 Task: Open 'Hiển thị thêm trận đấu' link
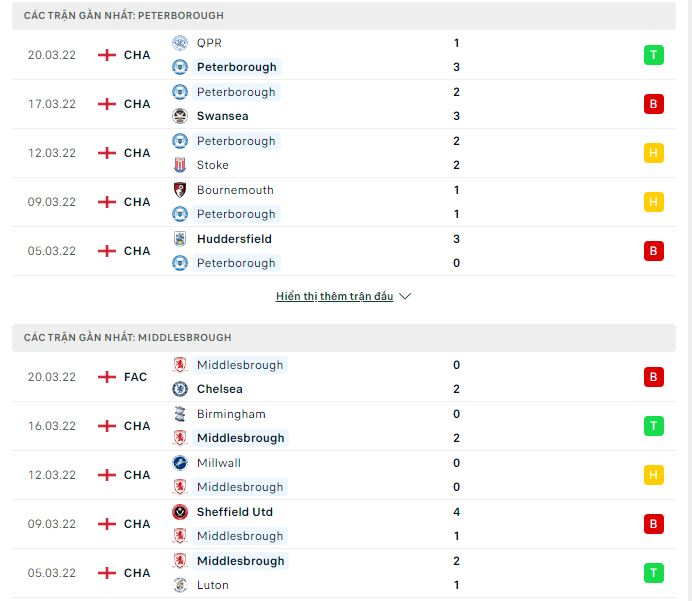click(334, 297)
